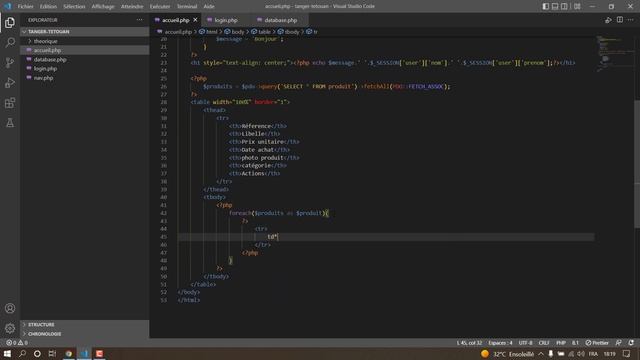Open Customize Layout button in title bar
The image size is (640, 360).
point(577,6)
